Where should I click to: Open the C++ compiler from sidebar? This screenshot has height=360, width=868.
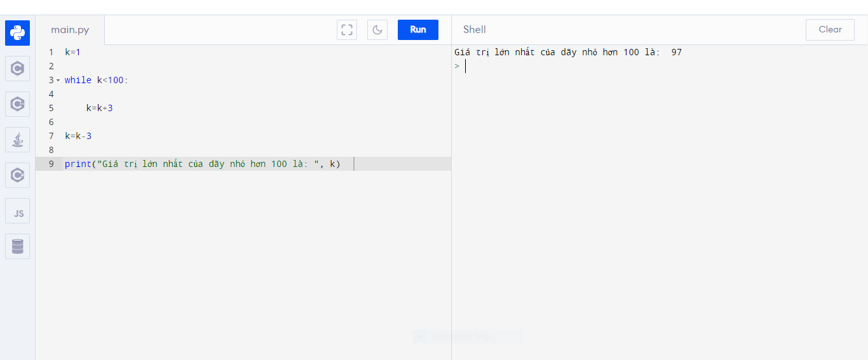point(18,104)
